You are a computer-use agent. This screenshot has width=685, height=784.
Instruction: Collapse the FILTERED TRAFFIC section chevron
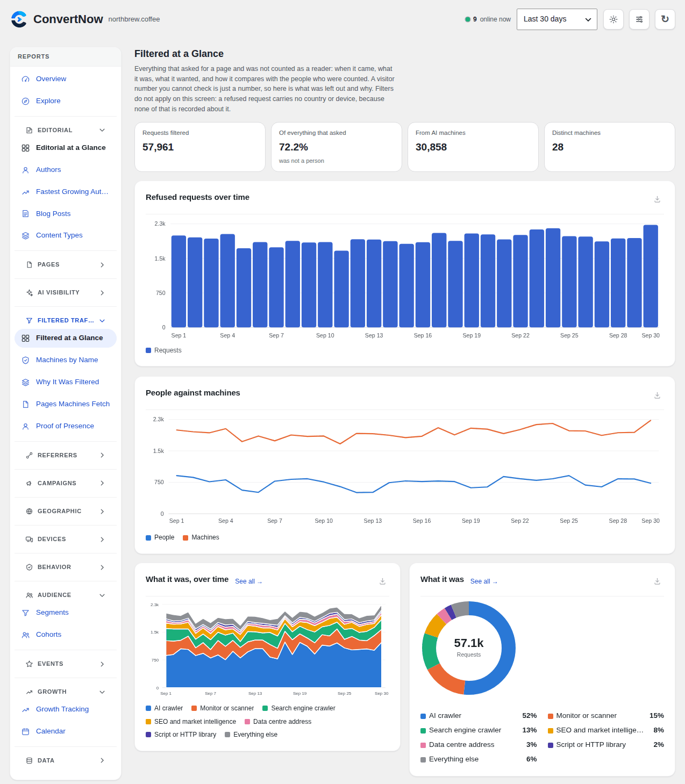(x=102, y=321)
